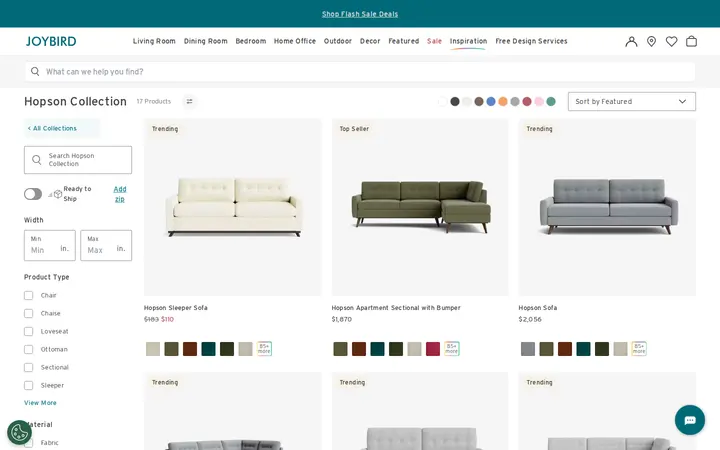This screenshot has height=450, width=720.
Task: Open the Inspiration menu
Action: pos(468,41)
